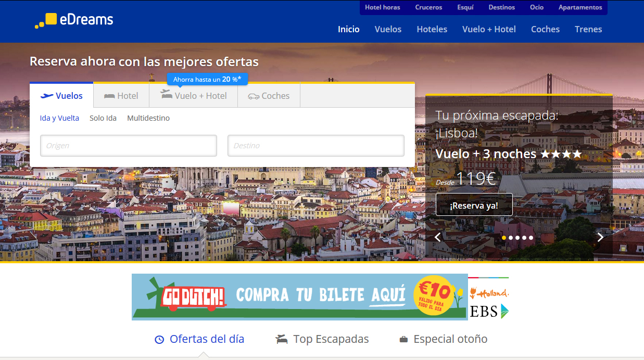
Task: Select the second carousel dot
Action: 511,238
